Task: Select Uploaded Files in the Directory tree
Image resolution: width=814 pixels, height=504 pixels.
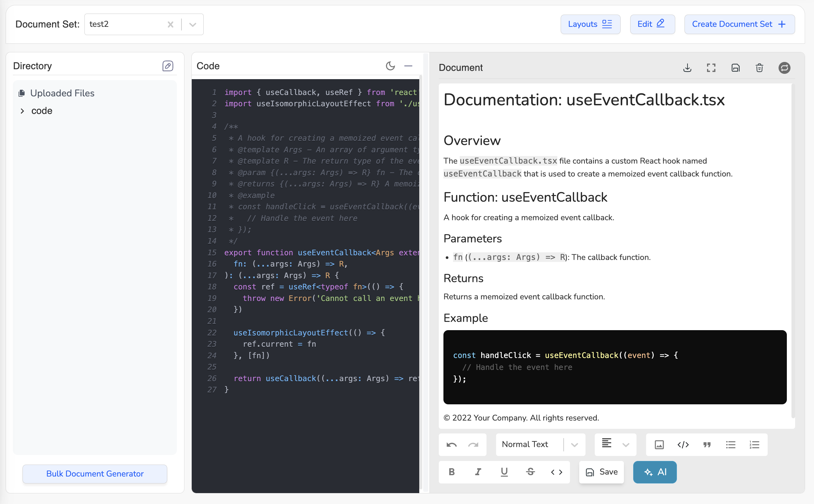Action: pyautogui.click(x=62, y=93)
